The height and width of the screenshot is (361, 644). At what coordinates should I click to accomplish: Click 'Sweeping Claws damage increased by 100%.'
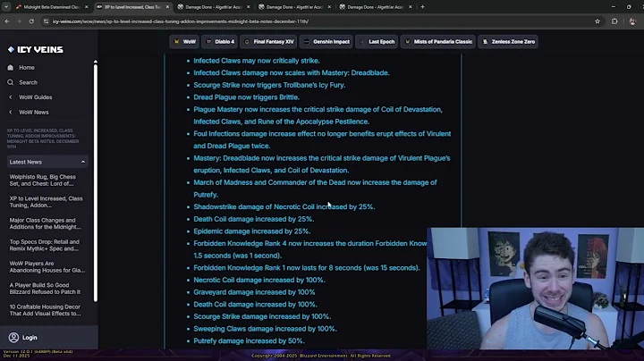pos(265,329)
